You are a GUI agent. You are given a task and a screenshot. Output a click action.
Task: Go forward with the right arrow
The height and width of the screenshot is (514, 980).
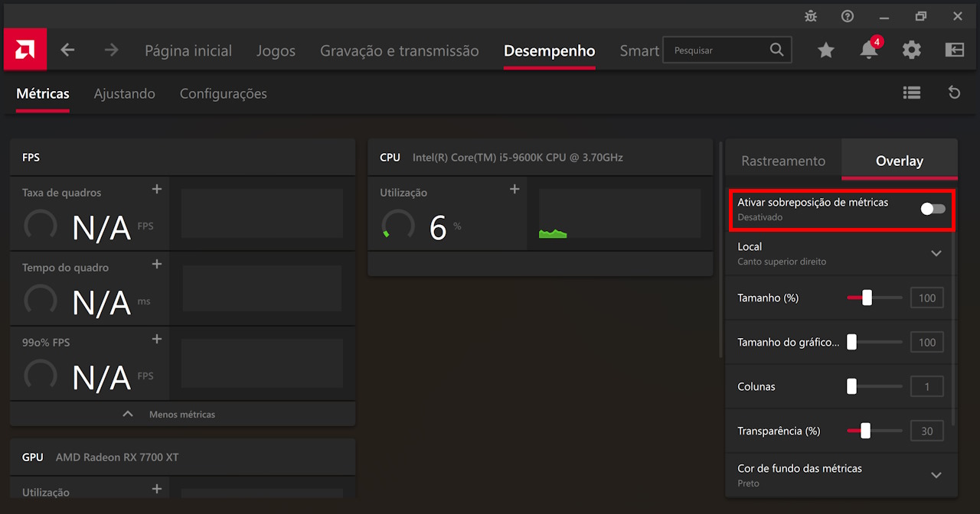pyautogui.click(x=112, y=50)
